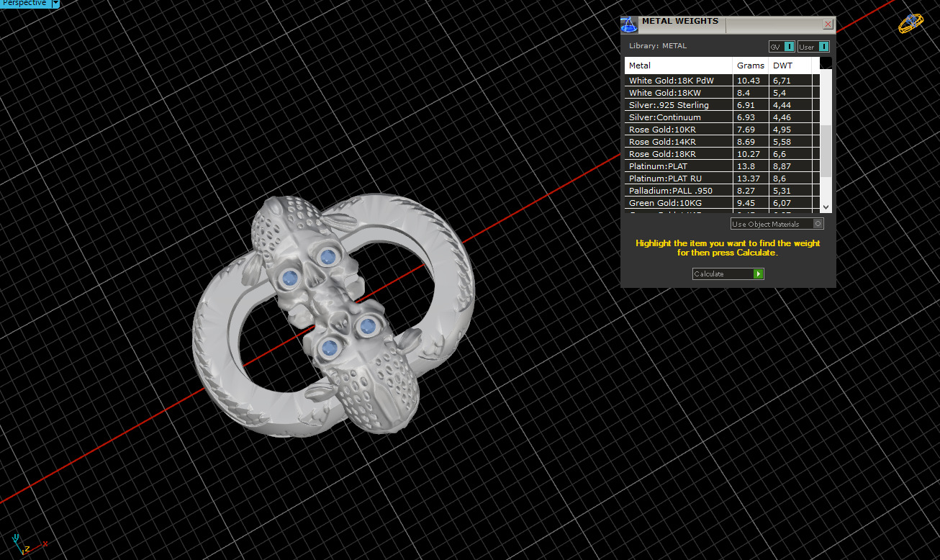Toggle the GV library switch
This screenshot has height=560, width=940.
782,47
